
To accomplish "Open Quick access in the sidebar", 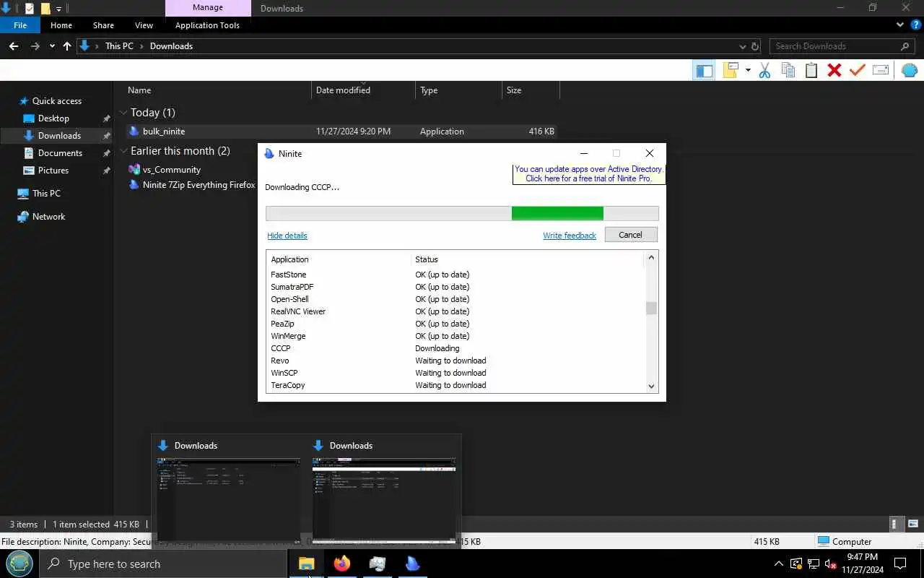I will tap(57, 101).
